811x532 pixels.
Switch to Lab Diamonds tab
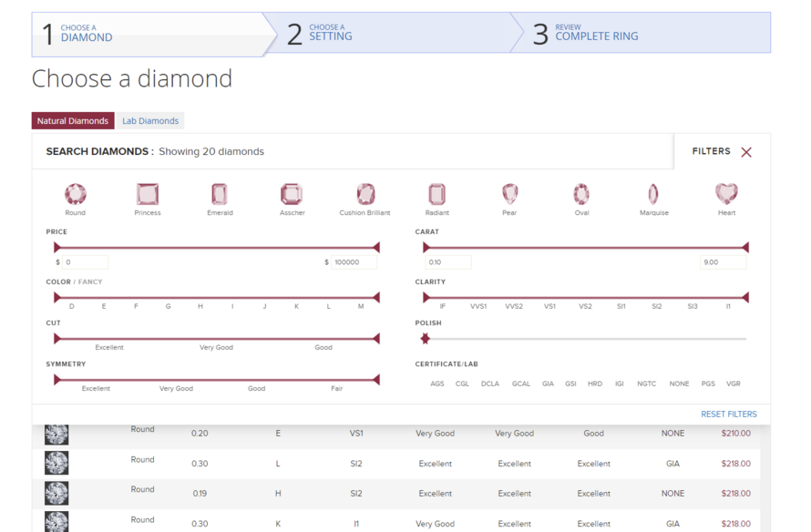tap(150, 121)
